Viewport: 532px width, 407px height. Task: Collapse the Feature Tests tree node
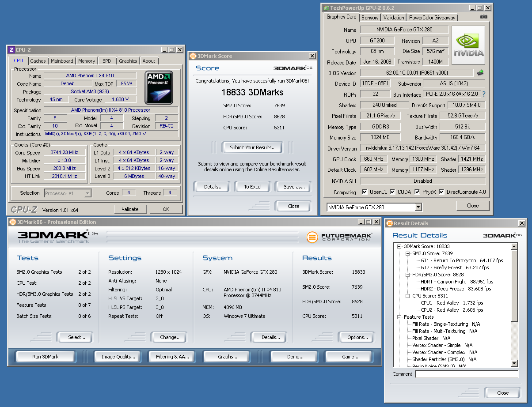click(x=399, y=317)
